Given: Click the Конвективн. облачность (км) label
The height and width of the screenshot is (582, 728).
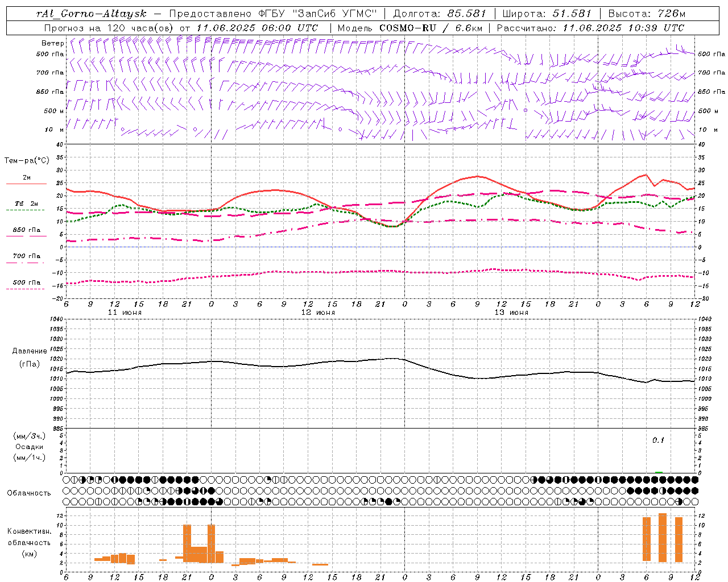Looking at the screenshot, I should point(29,542).
